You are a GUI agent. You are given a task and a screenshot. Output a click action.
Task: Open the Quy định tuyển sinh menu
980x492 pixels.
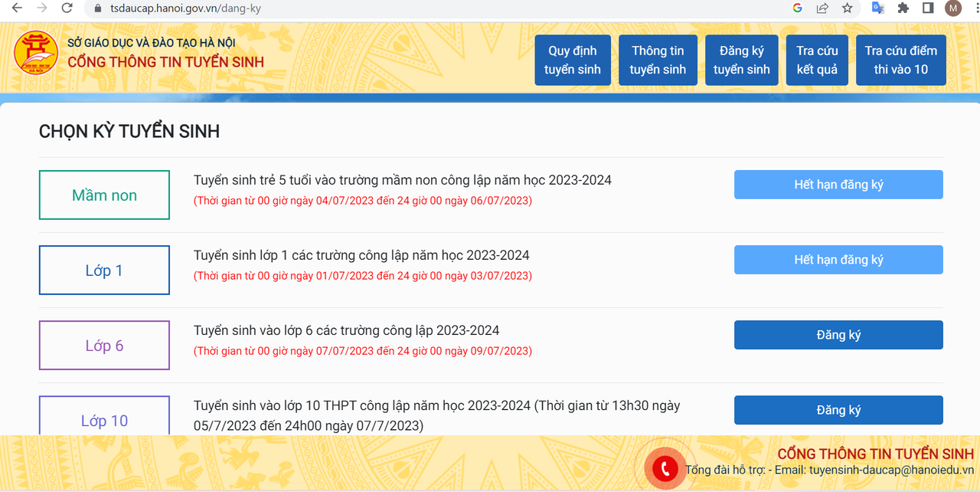coord(573,60)
